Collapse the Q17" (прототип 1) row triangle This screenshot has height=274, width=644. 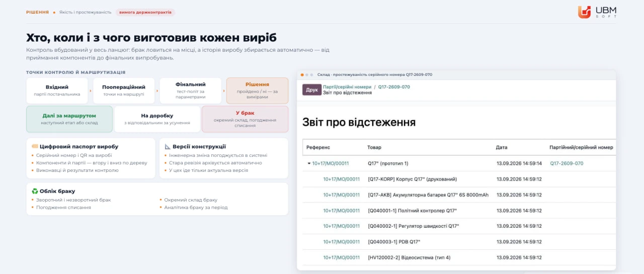309,163
